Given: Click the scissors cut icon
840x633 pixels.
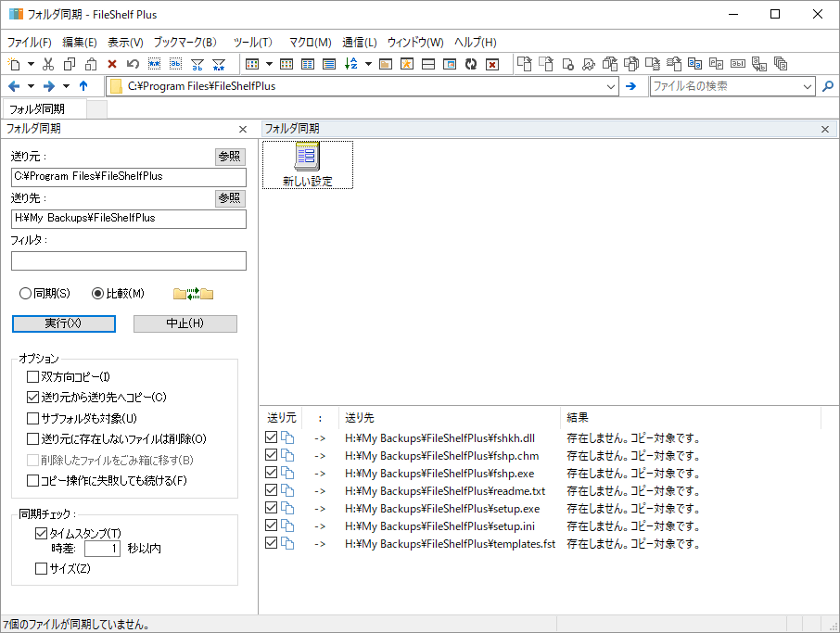Looking at the screenshot, I should (x=48, y=64).
